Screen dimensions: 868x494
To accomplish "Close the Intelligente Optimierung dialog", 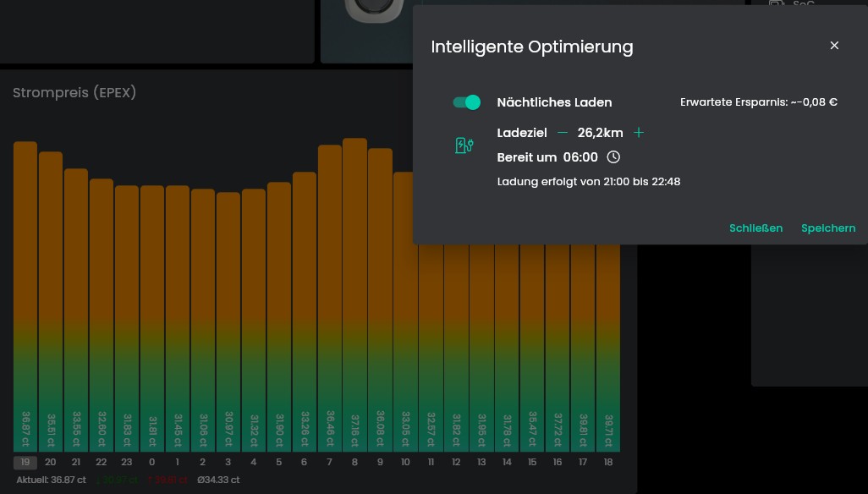I will point(834,46).
